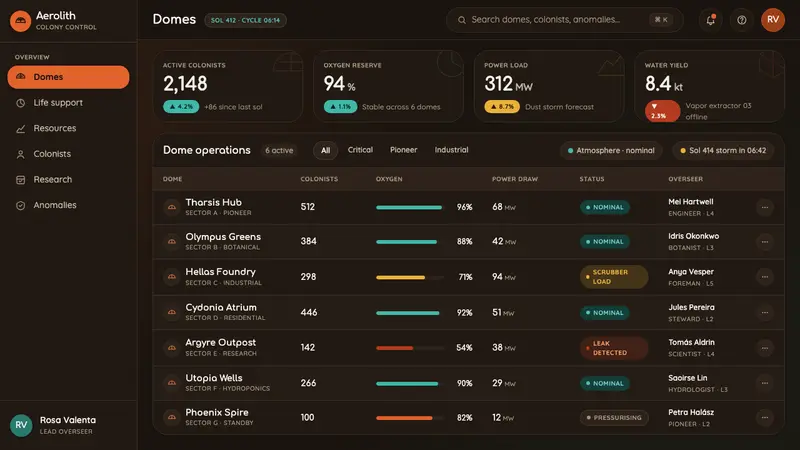The image size is (800, 450).
Task: Open more options for Tharsis Hub row
Action: (x=765, y=207)
